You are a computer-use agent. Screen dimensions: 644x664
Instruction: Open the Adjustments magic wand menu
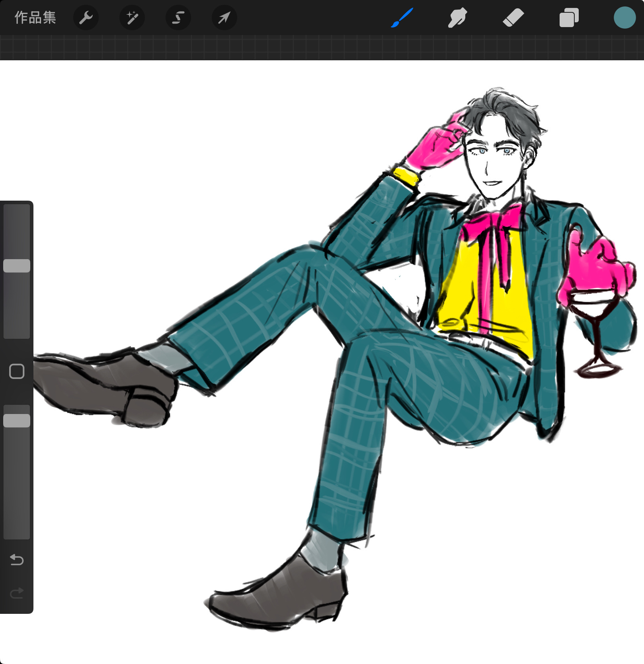[x=132, y=18]
